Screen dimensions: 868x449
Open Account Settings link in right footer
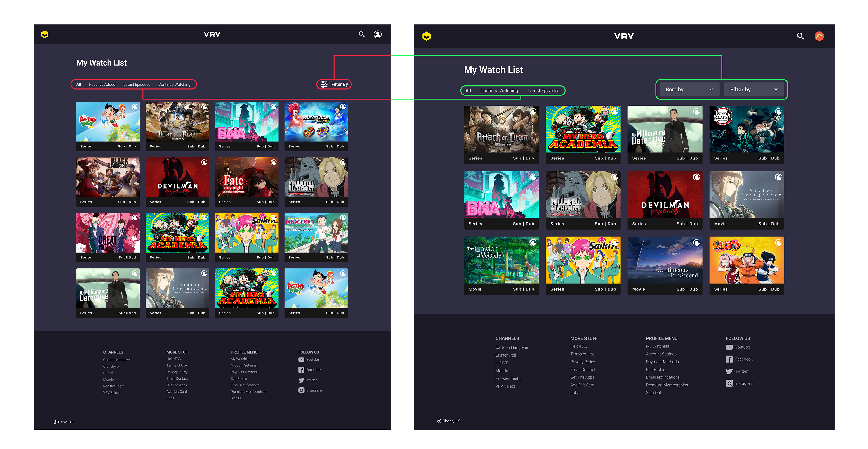tap(661, 354)
